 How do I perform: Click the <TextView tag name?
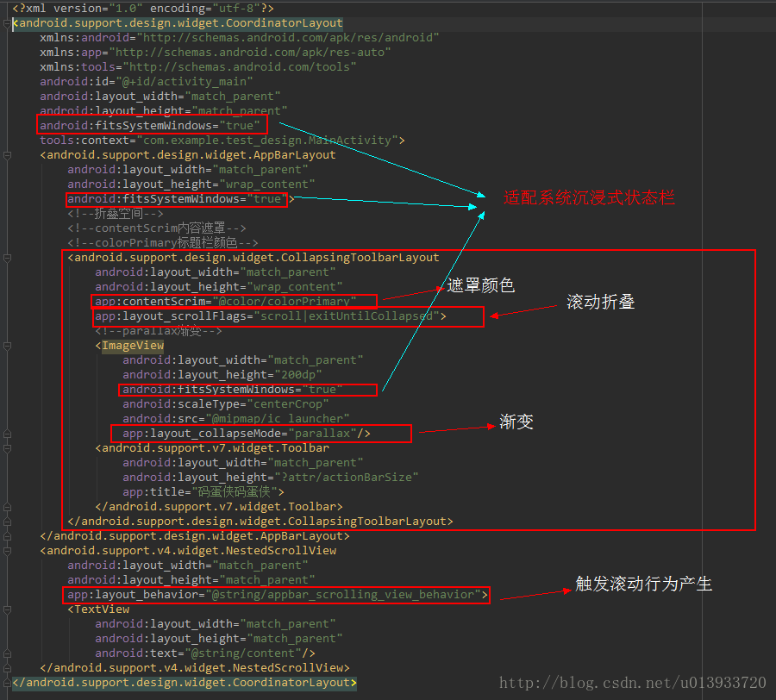click(98, 609)
